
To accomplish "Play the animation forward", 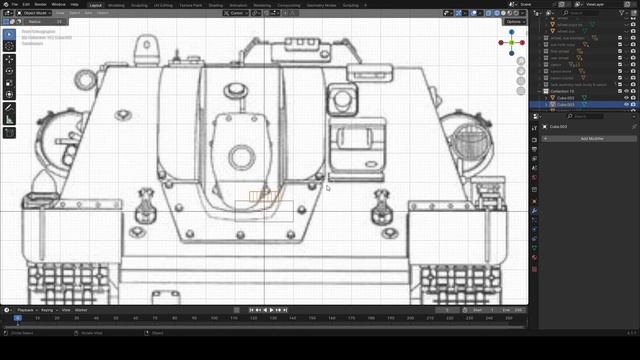I will pos(271,310).
